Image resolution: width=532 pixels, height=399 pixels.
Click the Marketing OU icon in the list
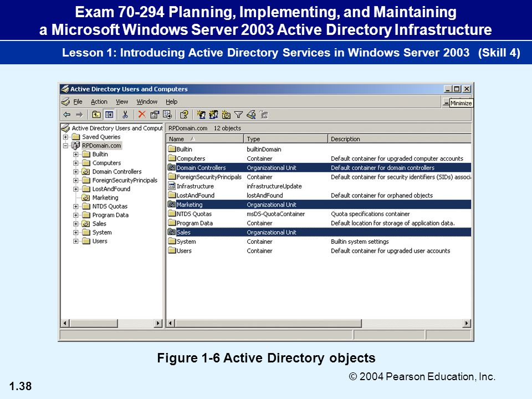pyautogui.click(x=172, y=204)
